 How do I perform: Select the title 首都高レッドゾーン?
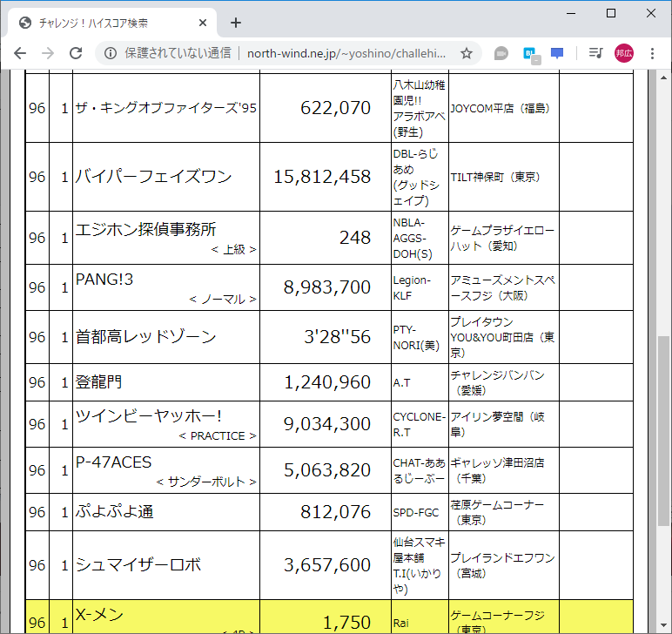click(x=145, y=337)
